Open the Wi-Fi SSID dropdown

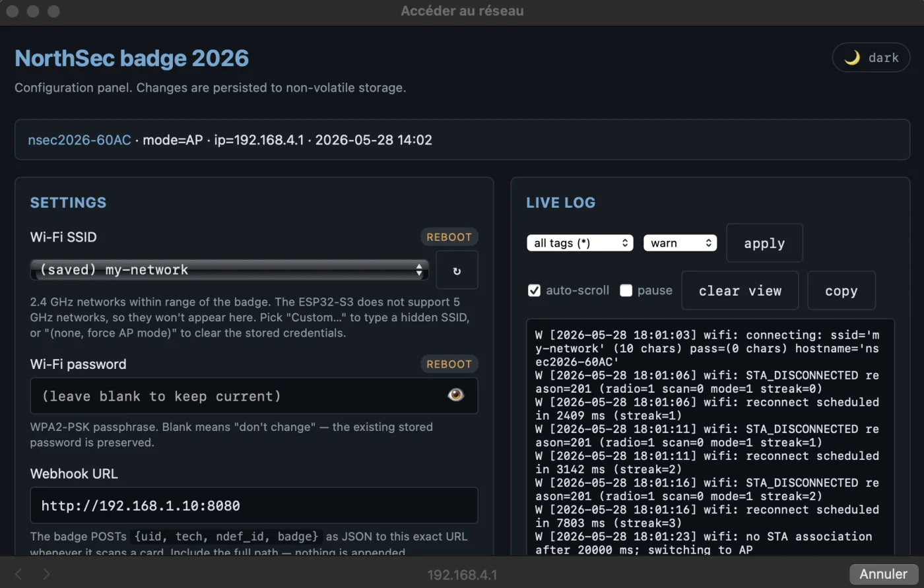pyautogui.click(x=229, y=270)
